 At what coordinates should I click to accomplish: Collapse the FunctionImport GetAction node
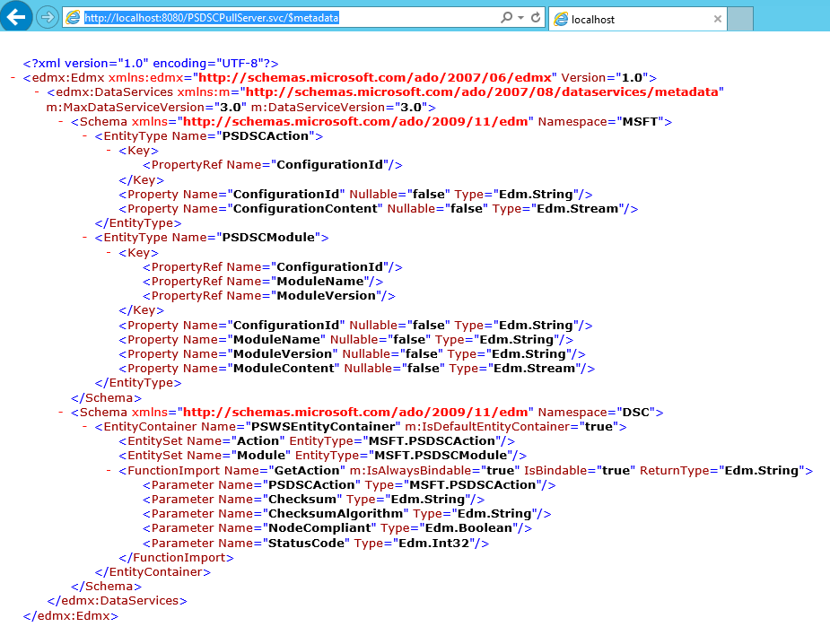[x=109, y=470]
